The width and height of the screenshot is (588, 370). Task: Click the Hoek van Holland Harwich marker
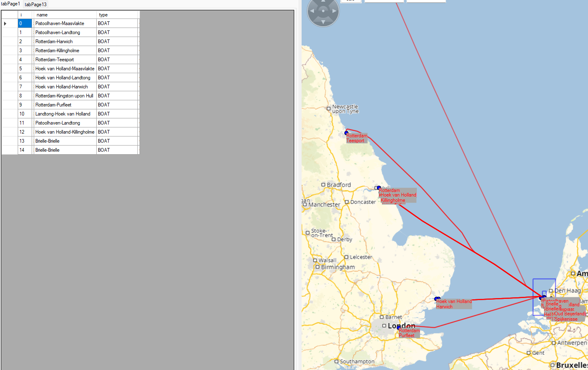click(437, 299)
